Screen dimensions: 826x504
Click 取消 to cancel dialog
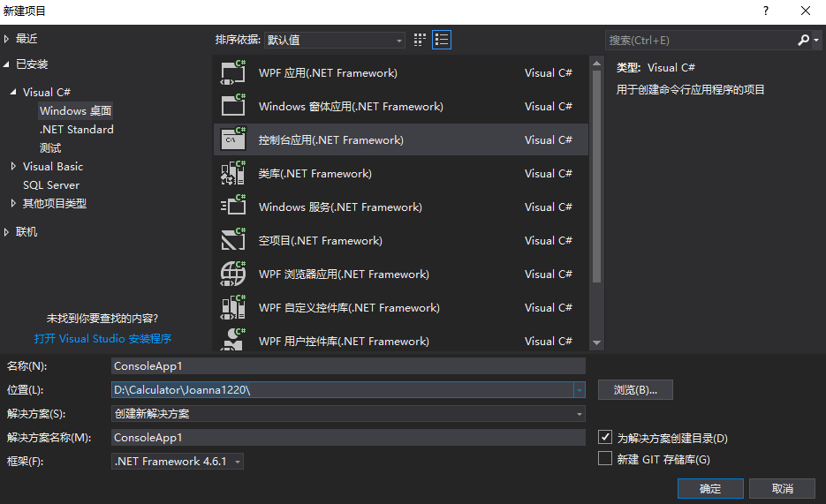(783, 489)
